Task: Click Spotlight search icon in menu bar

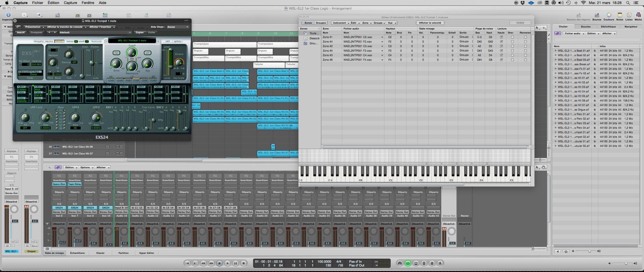Action: (x=627, y=3)
